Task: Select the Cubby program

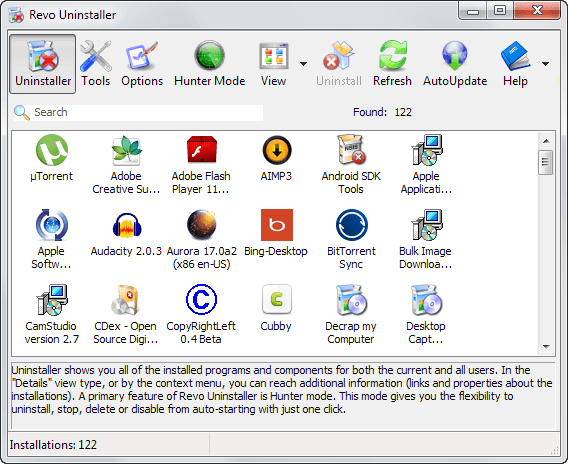Action: (276, 308)
